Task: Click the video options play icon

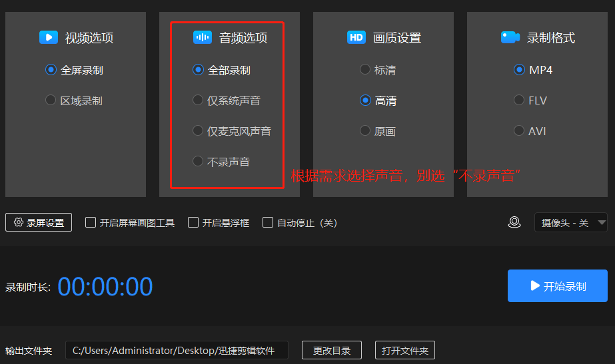Action: point(49,38)
